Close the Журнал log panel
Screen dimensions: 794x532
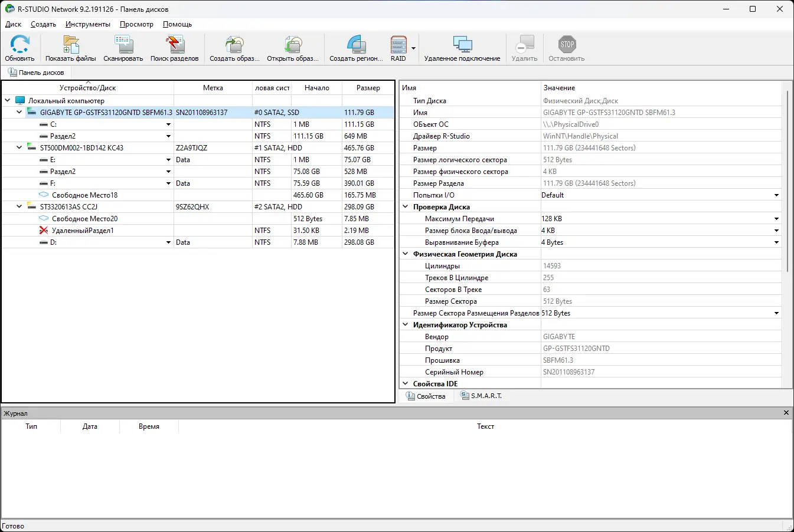coord(786,413)
